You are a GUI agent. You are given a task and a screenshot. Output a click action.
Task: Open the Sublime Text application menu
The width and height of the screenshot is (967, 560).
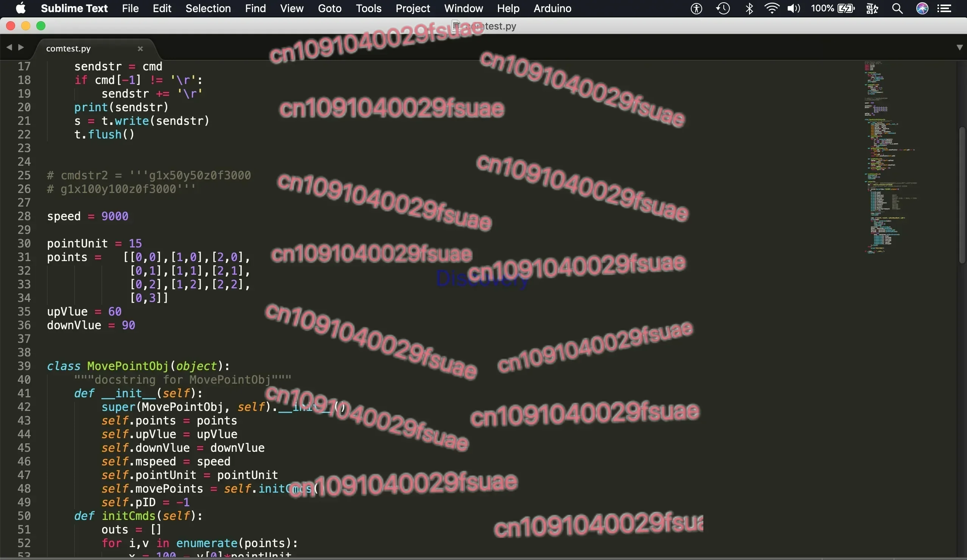[x=74, y=8]
